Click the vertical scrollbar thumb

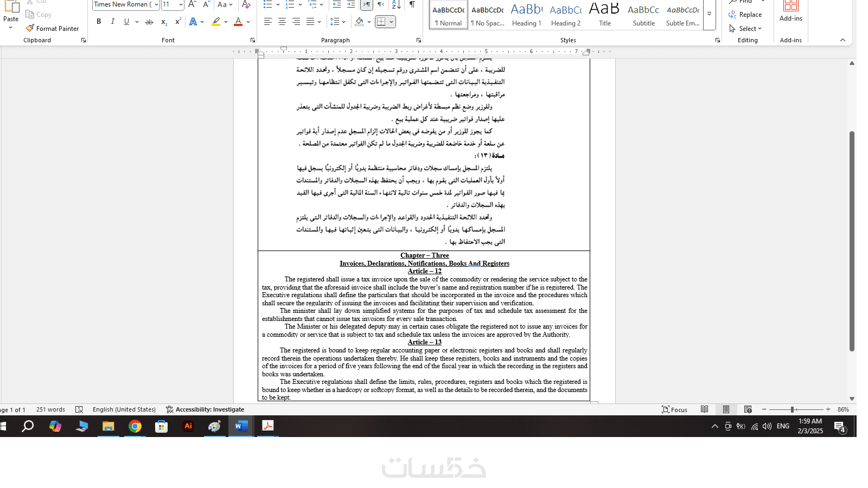(852, 241)
